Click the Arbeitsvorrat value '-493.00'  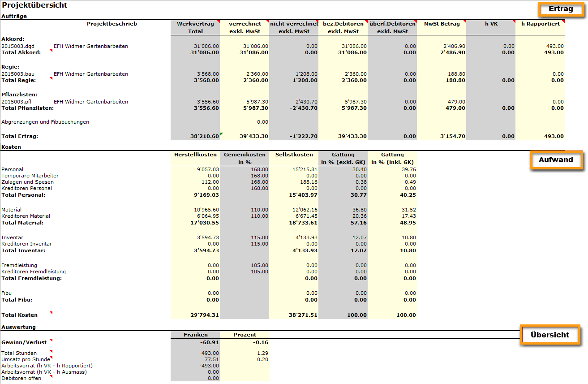click(210, 366)
